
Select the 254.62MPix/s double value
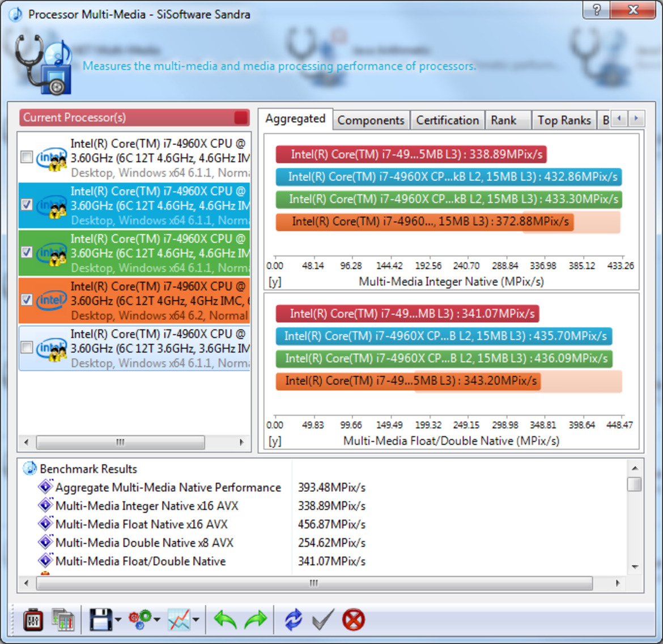click(x=331, y=543)
